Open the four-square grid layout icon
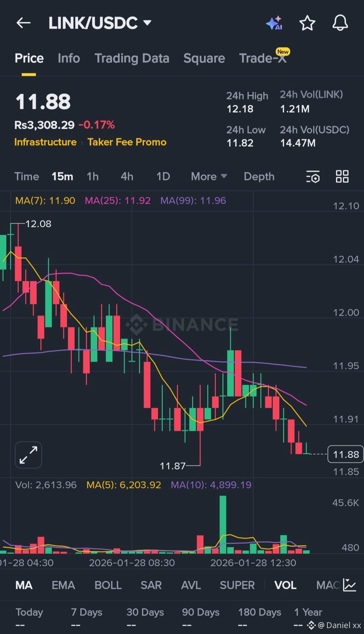The width and height of the screenshot is (364, 634). point(342,176)
